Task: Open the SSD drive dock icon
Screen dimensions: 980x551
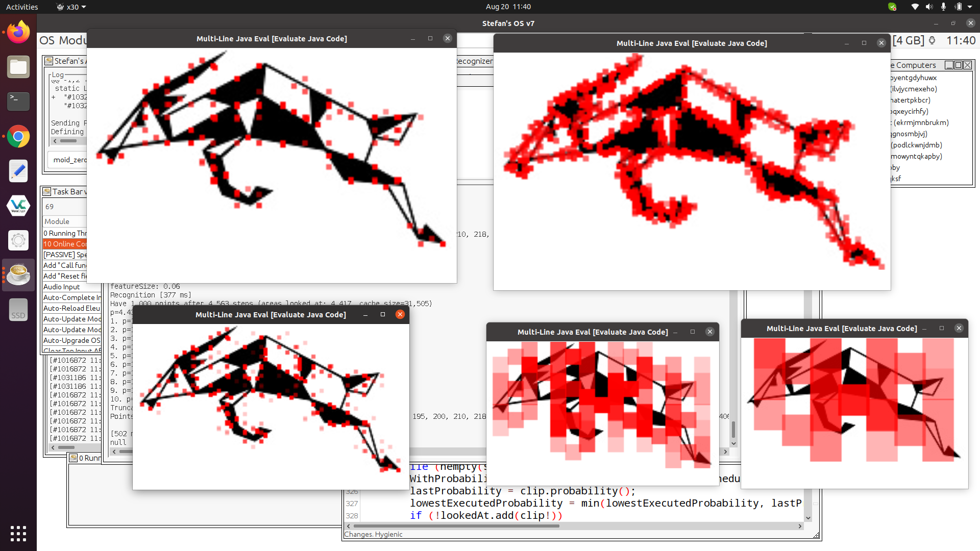Action: (x=18, y=310)
